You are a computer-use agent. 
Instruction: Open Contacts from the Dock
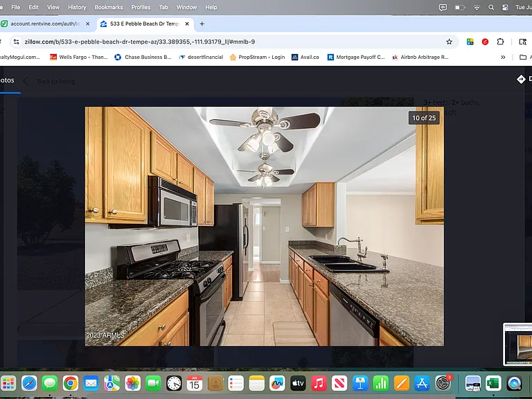pyautogui.click(x=215, y=383)
